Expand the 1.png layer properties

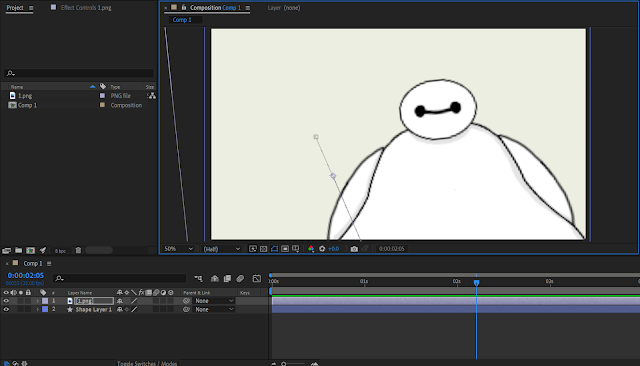coord(37,301)
